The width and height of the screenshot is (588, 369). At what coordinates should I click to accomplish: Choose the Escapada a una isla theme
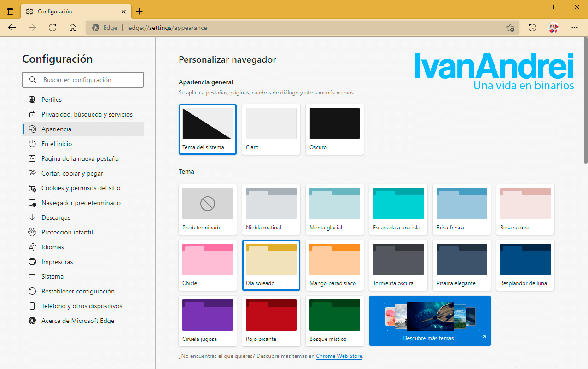point(398,210)
